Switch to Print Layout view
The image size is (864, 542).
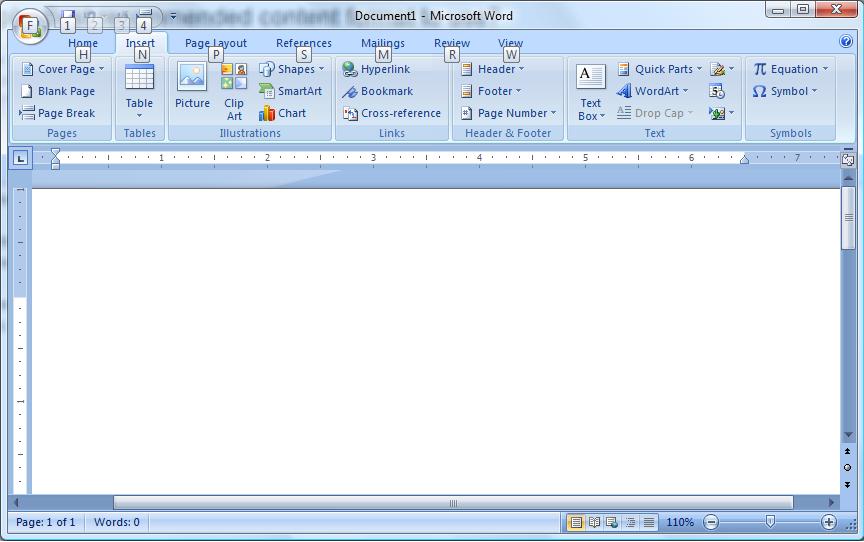(x=576, y=522)
